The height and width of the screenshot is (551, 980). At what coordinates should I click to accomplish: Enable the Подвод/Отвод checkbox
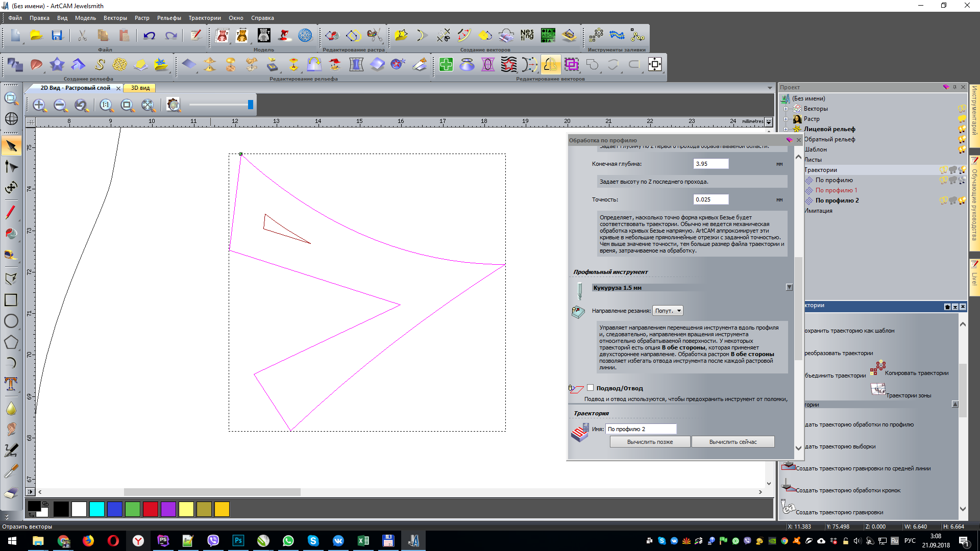591,388
